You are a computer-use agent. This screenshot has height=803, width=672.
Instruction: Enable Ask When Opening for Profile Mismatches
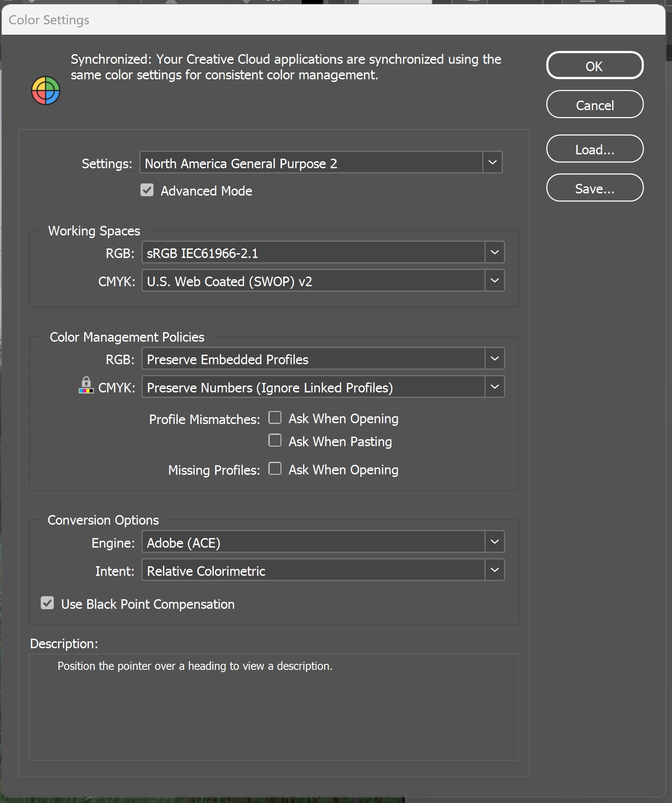275,418
